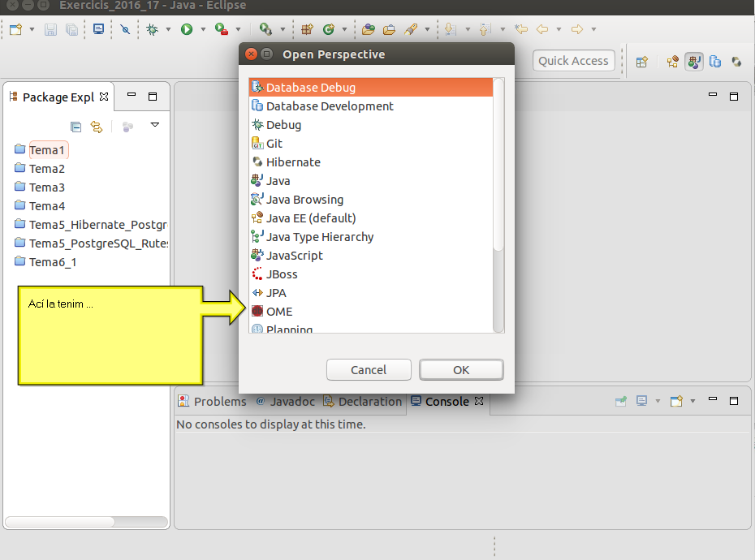This screenshot has height=560, width=755.
Task: Select Java Browsing in perspective list
Action: tap(371, 200)
